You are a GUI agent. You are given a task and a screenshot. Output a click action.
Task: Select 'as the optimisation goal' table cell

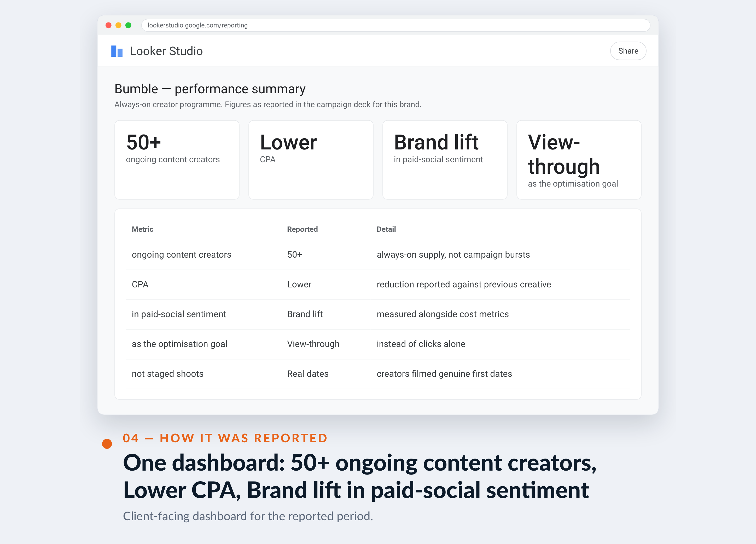point(180,344)
